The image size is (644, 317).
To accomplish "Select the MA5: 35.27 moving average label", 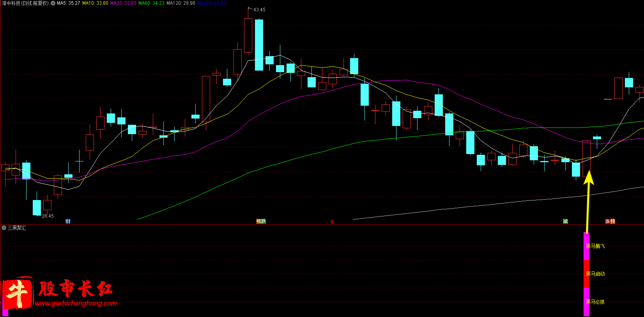I will click(x=69, y=3).
